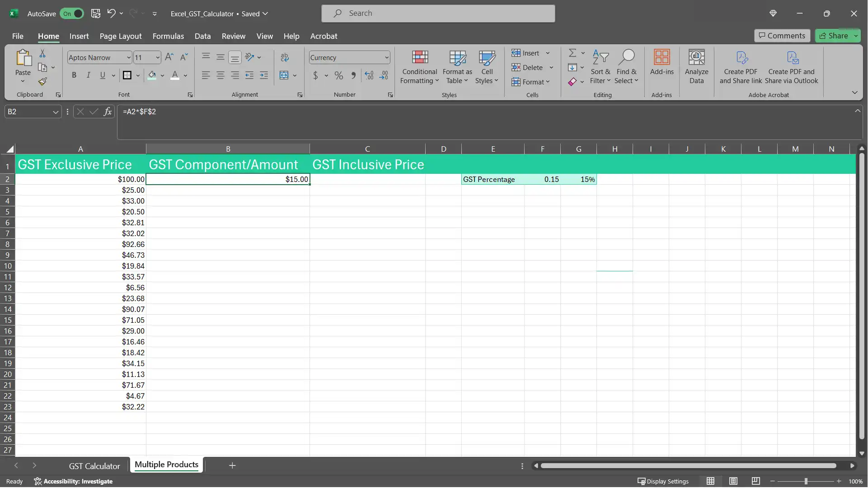This screenshot has width=868, height=488.
Task: Click the Format Painter brush icon
Action: point(42,82)
